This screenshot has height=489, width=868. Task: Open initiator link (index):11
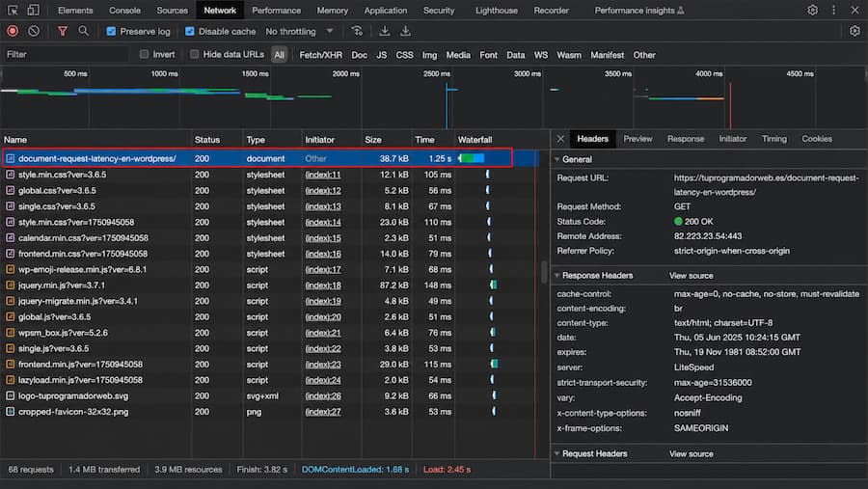tap(323, 175)
